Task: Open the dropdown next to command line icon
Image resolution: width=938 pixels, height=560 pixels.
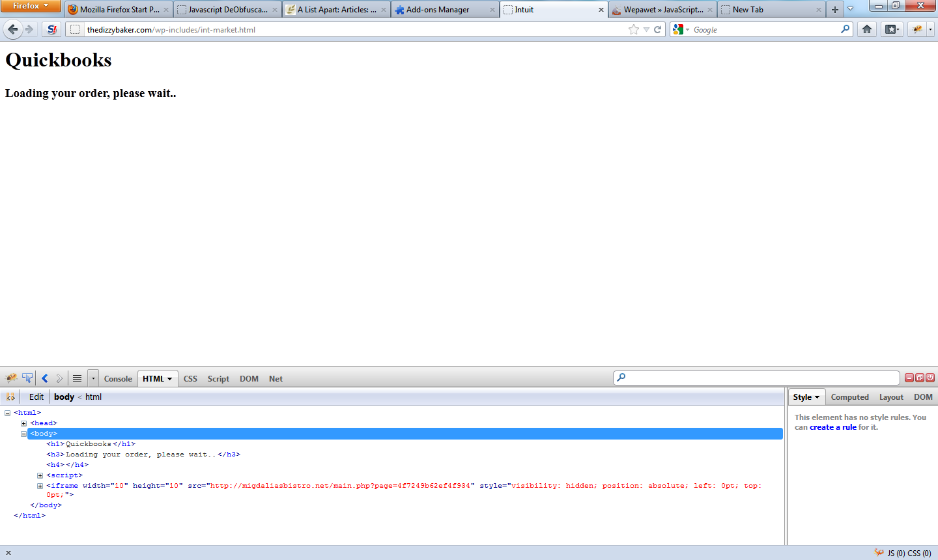Action: 93,378
